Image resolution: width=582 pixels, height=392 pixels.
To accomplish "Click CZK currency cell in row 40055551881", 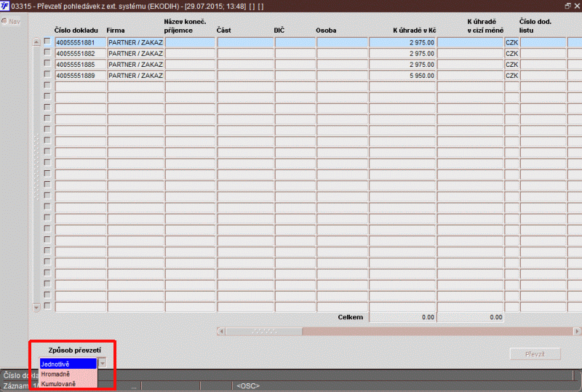I will [x=512, y=43].
